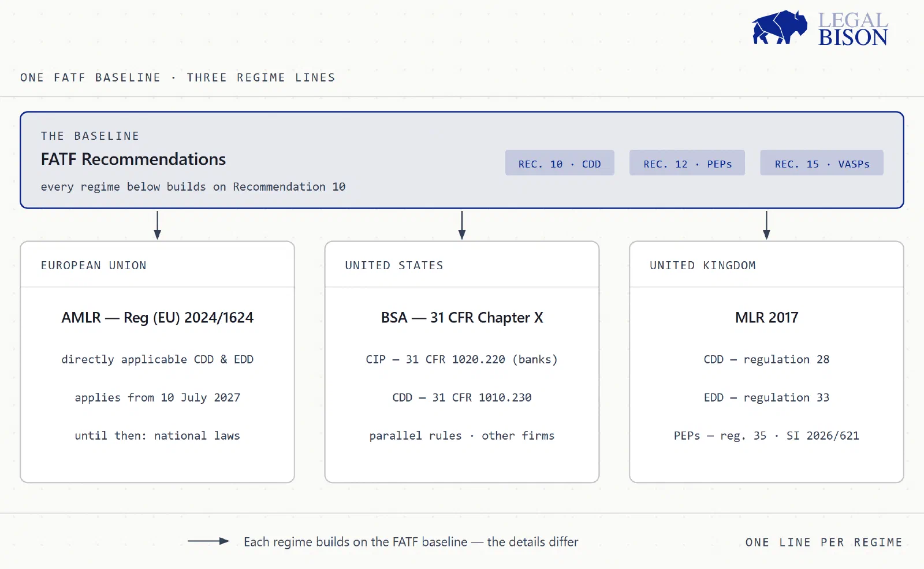The width and height of the screenshot is (924, 569).
Task: Open the EUROPEAN UNION card header
Action: pos(157,265)
